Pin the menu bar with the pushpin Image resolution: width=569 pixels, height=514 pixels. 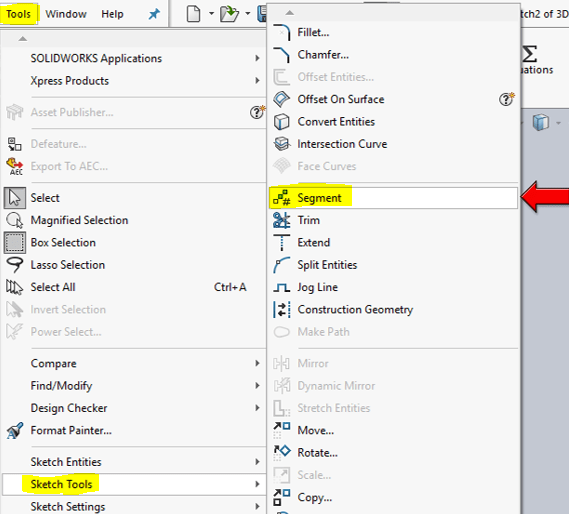click(x=154, y=14)
